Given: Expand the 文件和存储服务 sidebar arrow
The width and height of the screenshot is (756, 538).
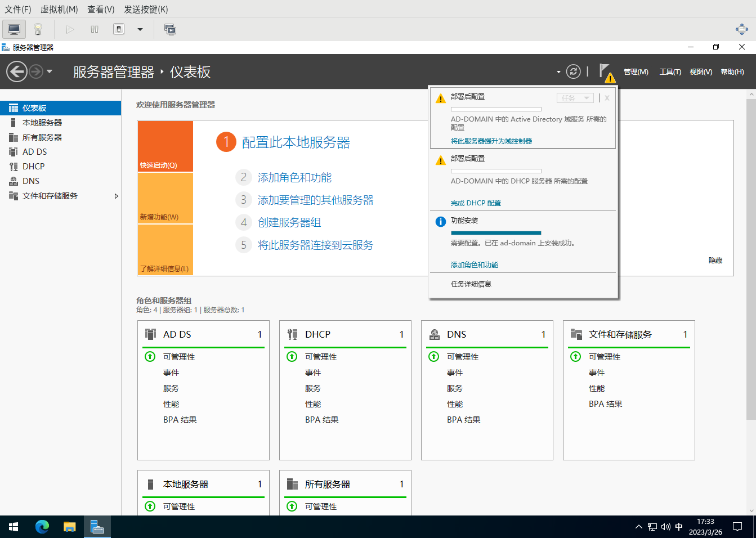Looking at the screenshot, I should pyautogui.click(x=116, y=196).
